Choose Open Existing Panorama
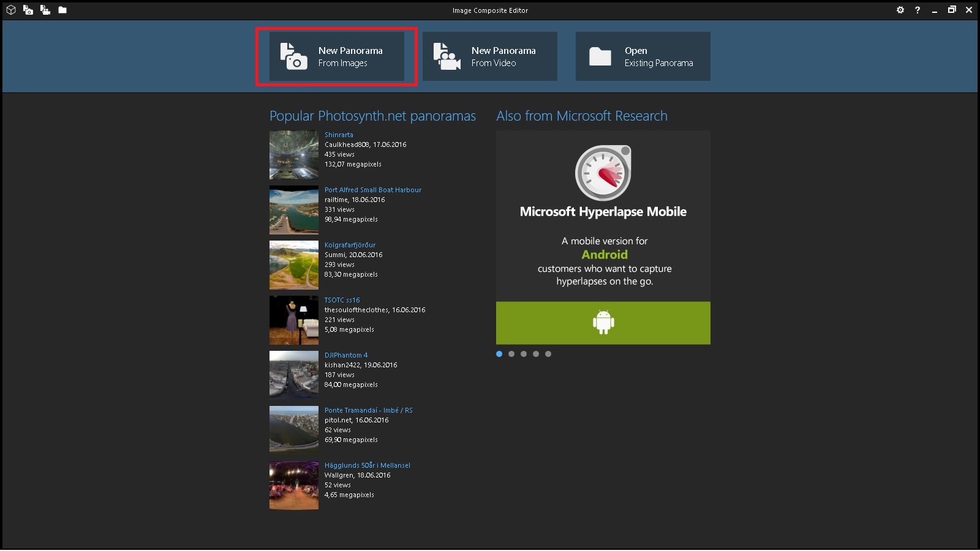The height and width of the screenshot is (551, 980). [x=643, y=56]
